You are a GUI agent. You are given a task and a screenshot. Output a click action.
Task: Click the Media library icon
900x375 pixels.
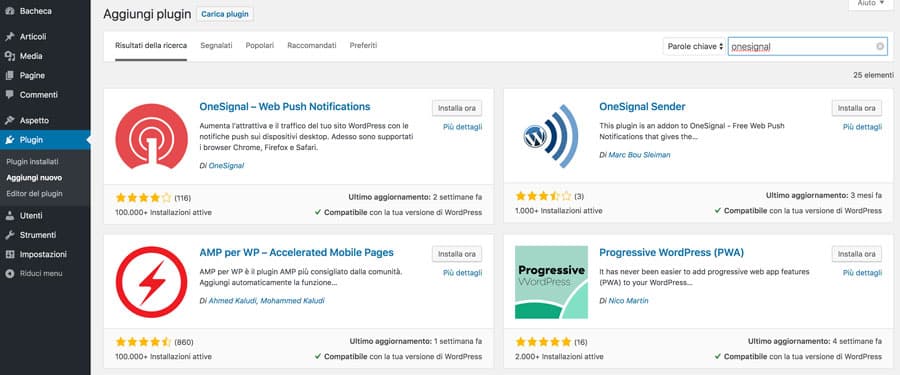(9, 56)
